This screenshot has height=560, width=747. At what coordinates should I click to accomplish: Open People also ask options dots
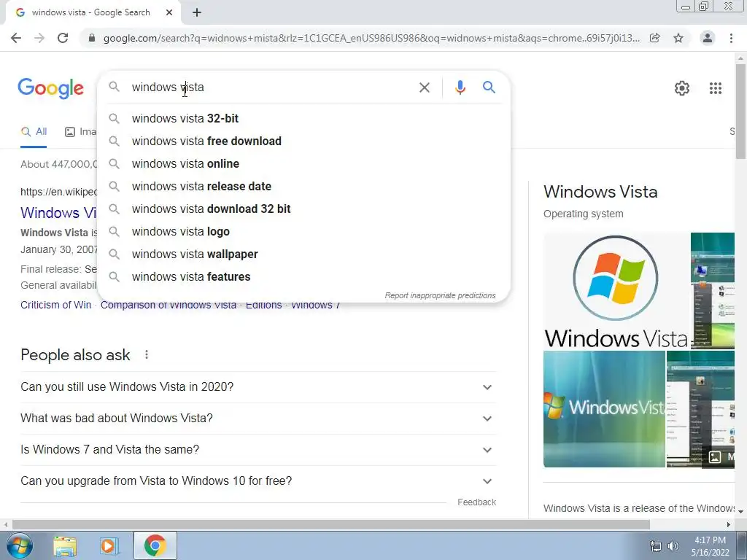(x=147, y=355)
